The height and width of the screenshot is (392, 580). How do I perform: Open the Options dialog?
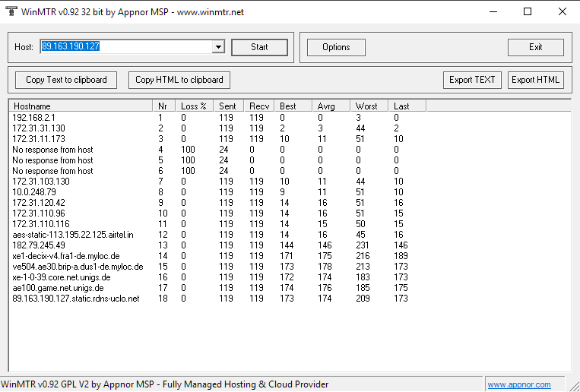[336, 47]
